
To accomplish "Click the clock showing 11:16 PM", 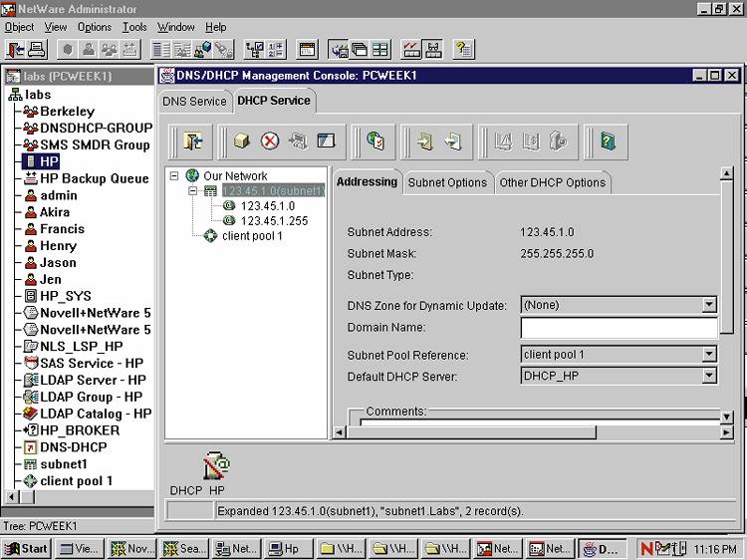I will point(715,549).
